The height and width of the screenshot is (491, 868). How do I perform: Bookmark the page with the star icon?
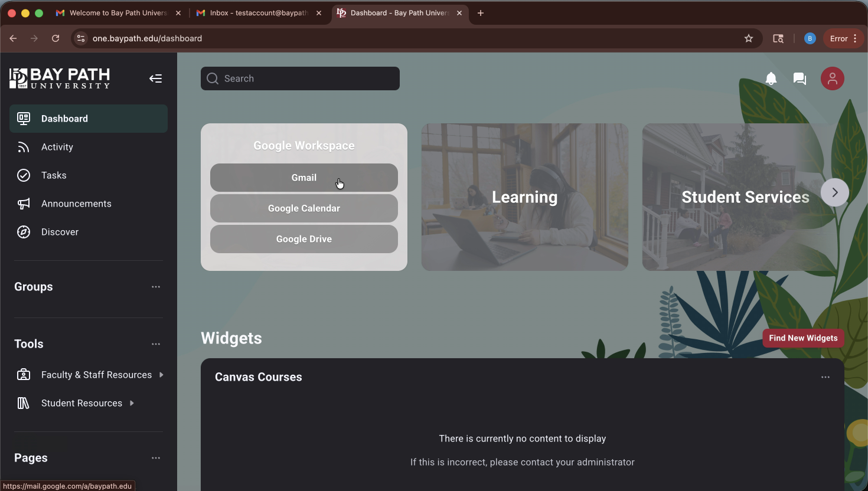(748, 38)
